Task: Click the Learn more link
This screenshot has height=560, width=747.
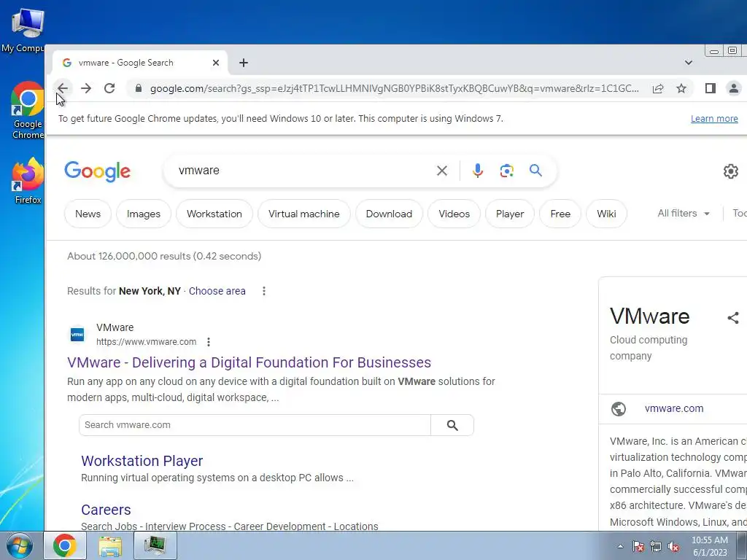Action: [x=714, y=119]
